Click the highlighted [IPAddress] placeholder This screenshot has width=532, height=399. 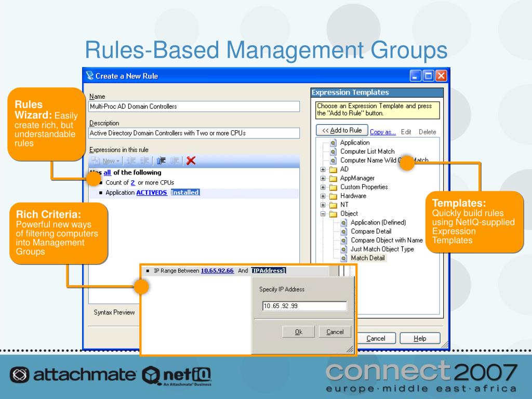click(269, 271)
